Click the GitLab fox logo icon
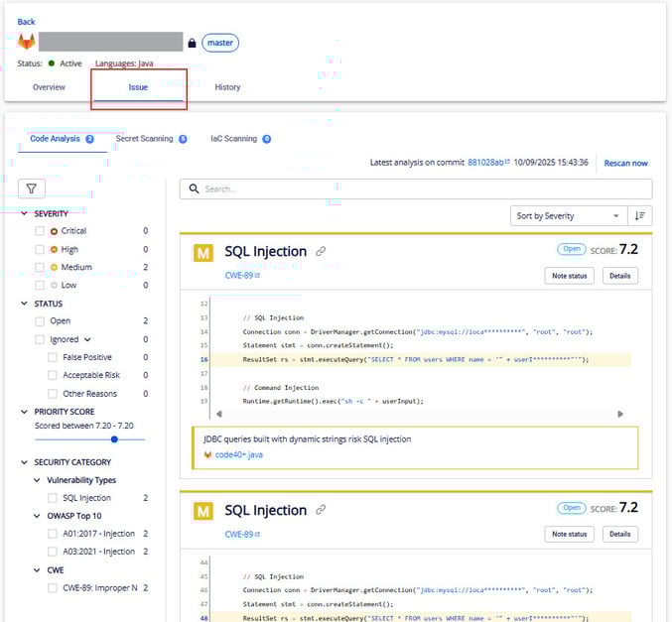Image resolution: width=672 pixels, height=622 pixels. tap(26, 42)
